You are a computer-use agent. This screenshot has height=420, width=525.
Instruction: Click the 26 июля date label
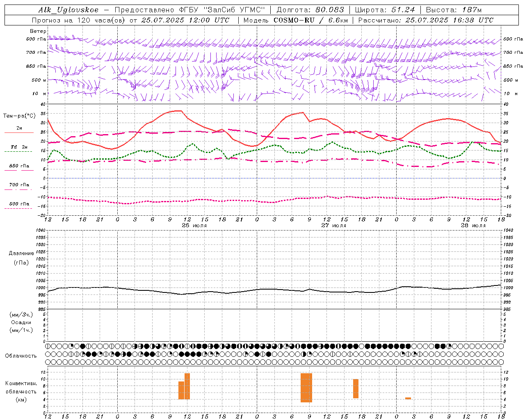pos(194,226)
